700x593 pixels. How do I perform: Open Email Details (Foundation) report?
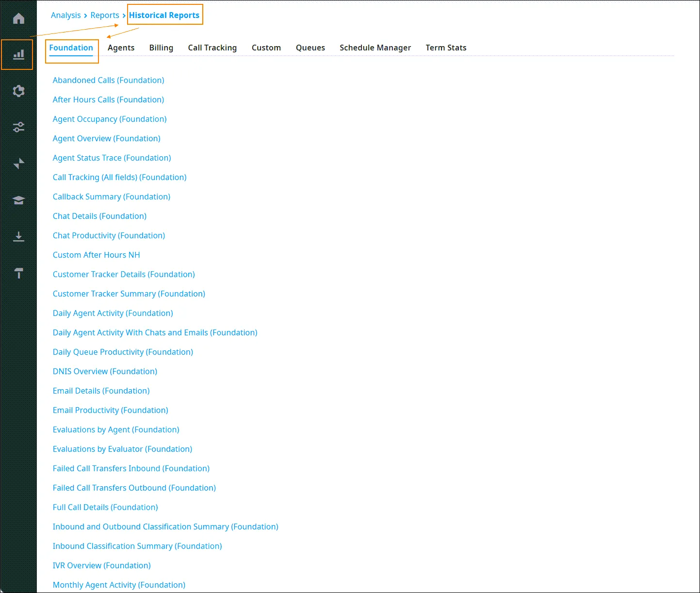[101, 391]
